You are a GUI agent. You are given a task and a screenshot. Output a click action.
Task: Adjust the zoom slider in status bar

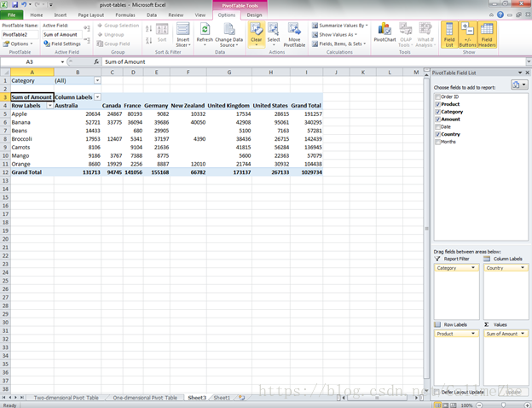coord(504,405)
